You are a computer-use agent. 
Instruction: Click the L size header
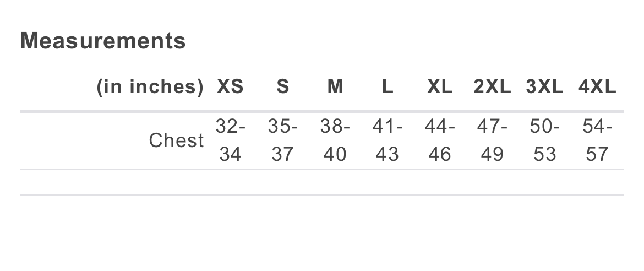point(388,87)
